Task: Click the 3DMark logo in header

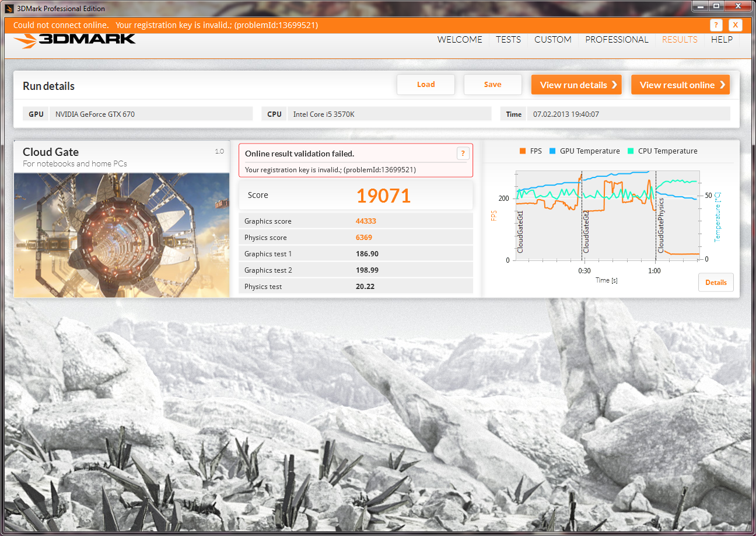Action: tap(75, 40)
